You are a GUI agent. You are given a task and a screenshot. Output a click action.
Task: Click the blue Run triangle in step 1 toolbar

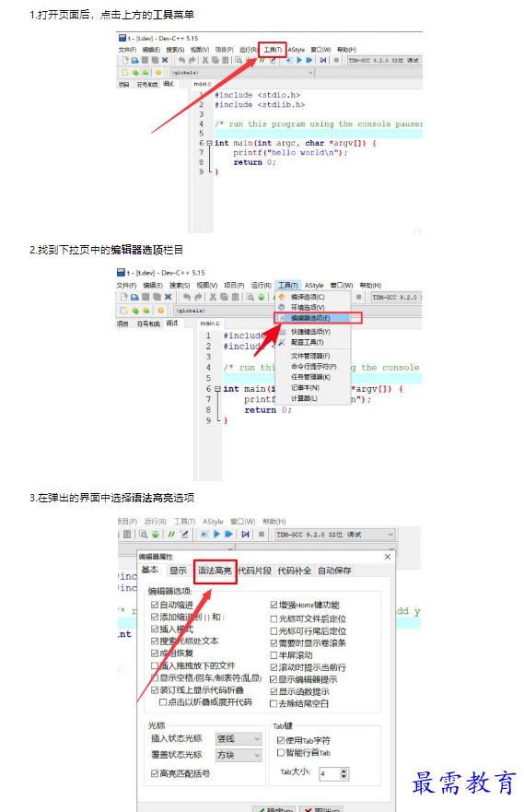(299, 61)
